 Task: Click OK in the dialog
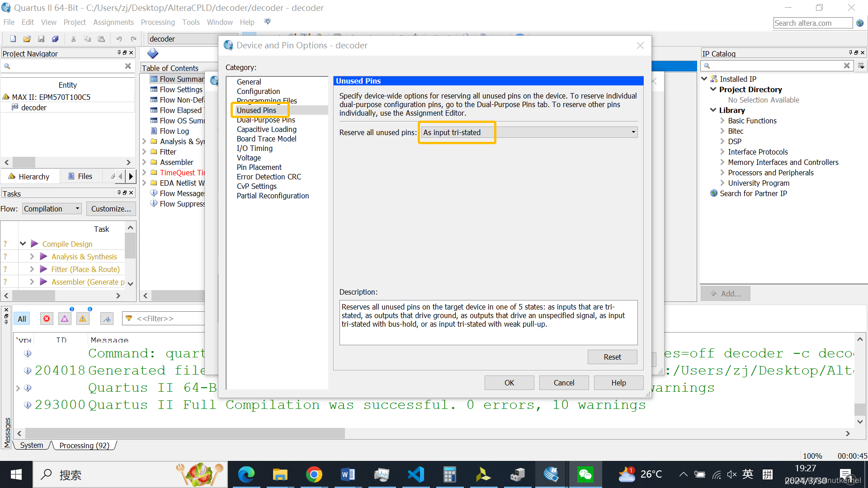coord(509,383)
